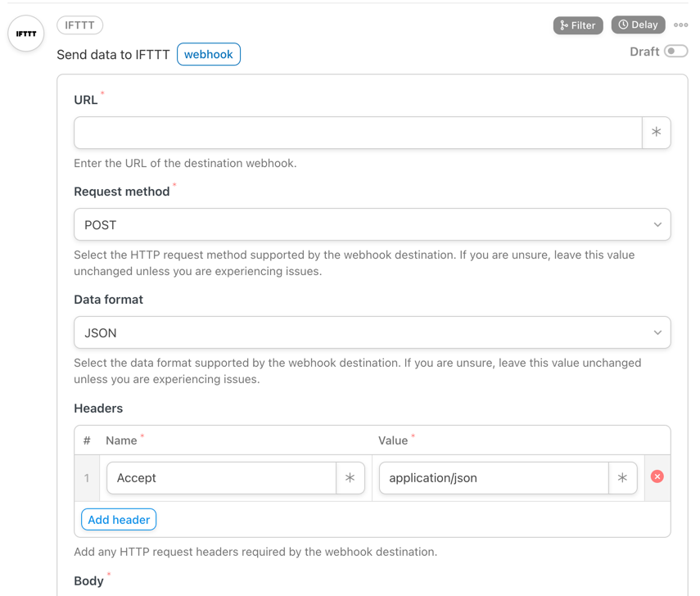Click the Accept header name field
The image size is (700, 596).
pos(221,478)
